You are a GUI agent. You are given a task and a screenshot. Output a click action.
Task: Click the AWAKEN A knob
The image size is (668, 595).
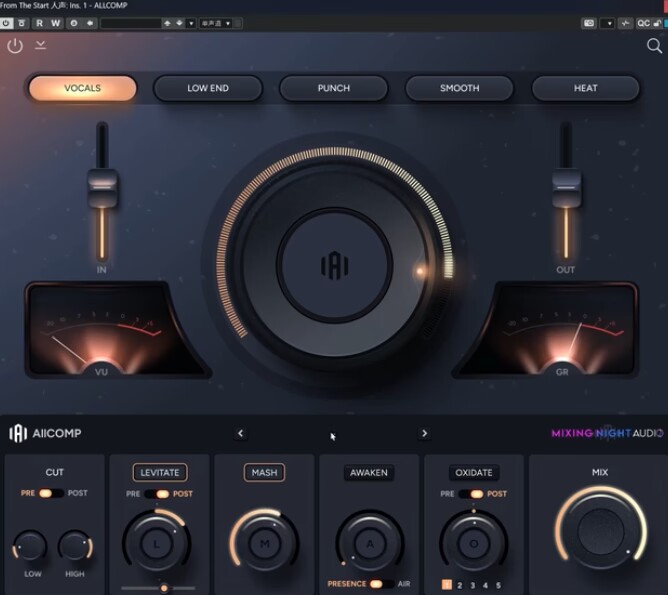click(370, 543)
